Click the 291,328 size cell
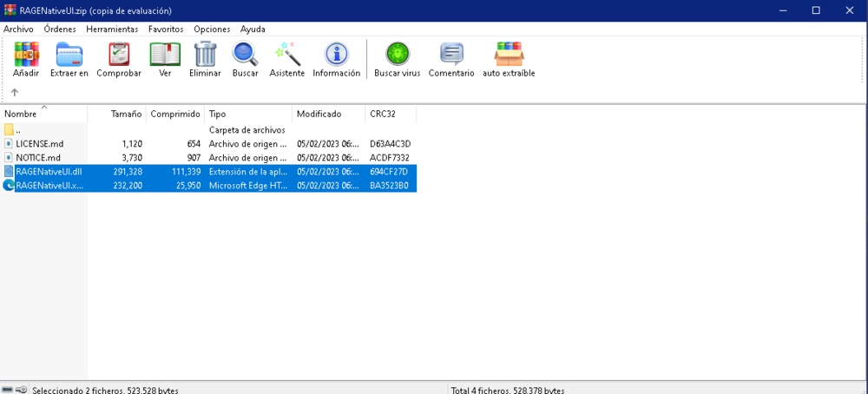This screenshot has width=868, height=394. tap(127, 172)
